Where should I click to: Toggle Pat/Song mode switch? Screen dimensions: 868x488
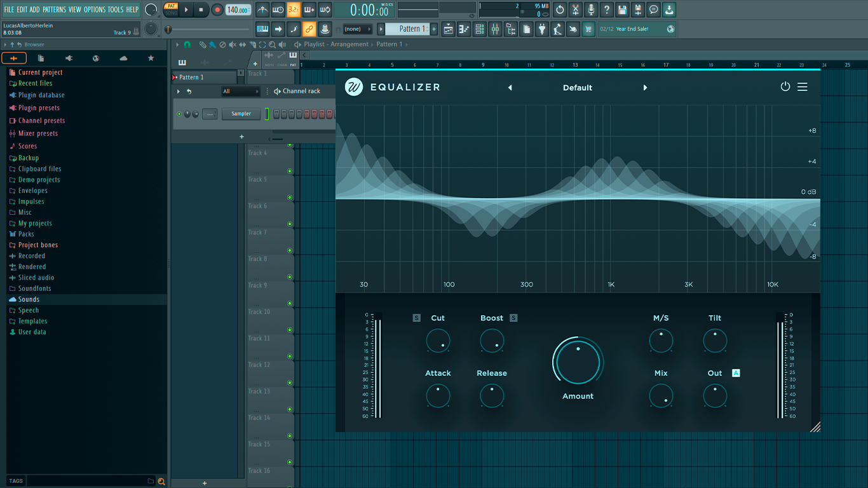coord(172,10)
